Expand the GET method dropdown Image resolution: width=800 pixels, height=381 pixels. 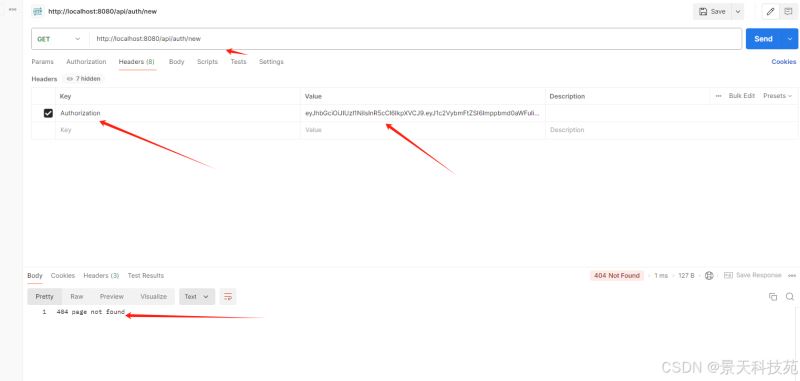tap(59, 39)
